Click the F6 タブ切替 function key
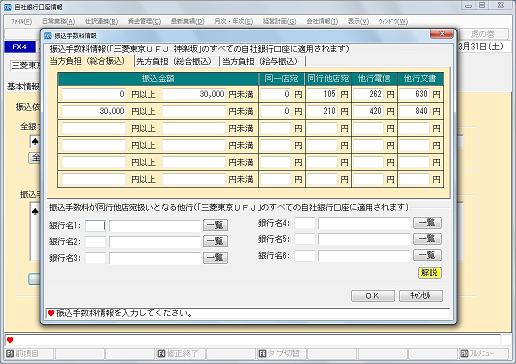Viewport: 516px width, 364px height. tap(282, 354)
